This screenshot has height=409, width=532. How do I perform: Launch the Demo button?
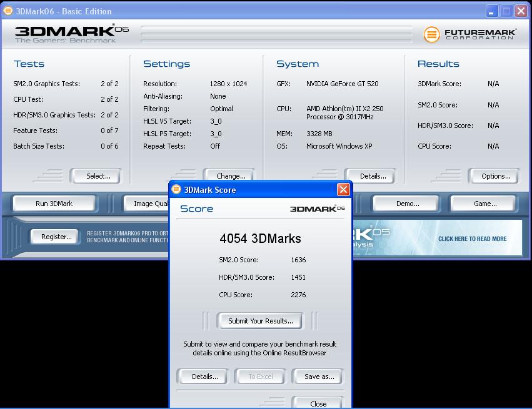(408, 204)
